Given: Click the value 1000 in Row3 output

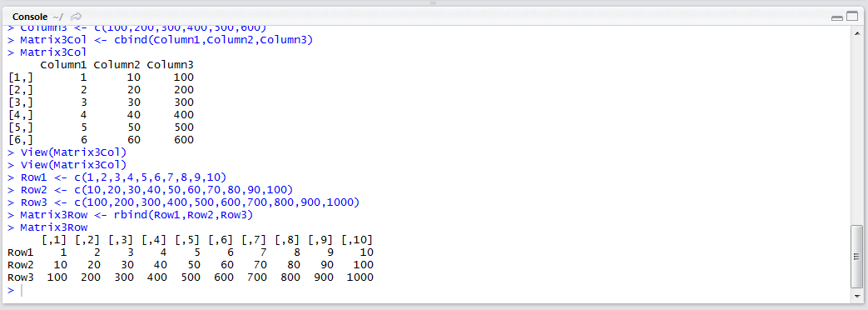Looking at the screenshot, I should click(x=360, y=277).
